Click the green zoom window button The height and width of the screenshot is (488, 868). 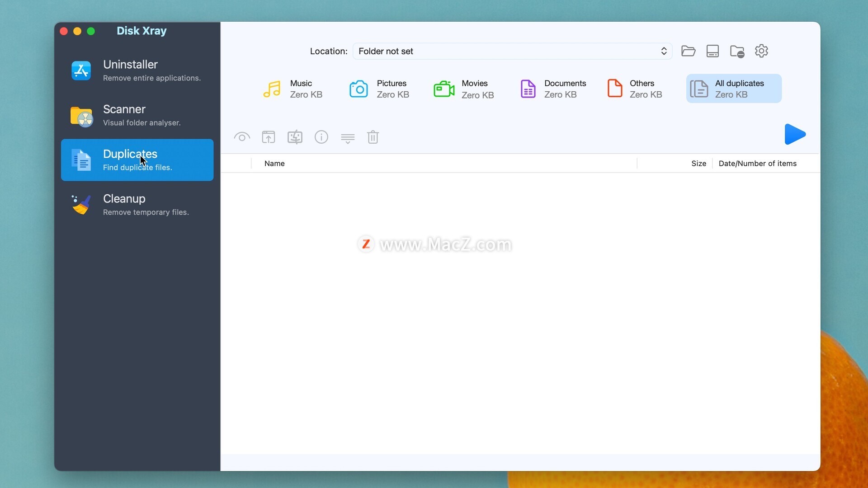pyautogui.click(x=91, y=31)
